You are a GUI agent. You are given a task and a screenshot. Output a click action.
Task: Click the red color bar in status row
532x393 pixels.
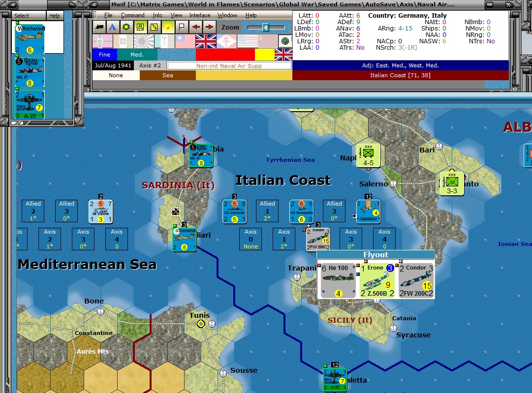tap(225, 55)
